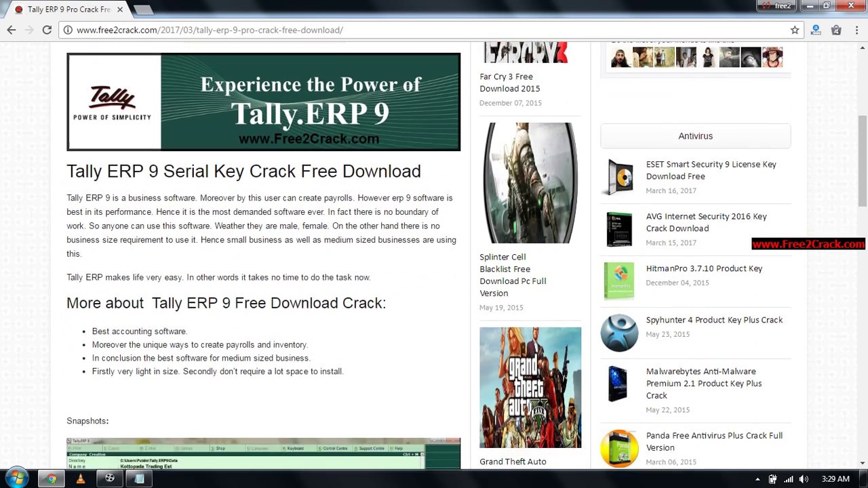
Task: Click the Panda Free Antivirus icon
Action: (x=619, y=448)
